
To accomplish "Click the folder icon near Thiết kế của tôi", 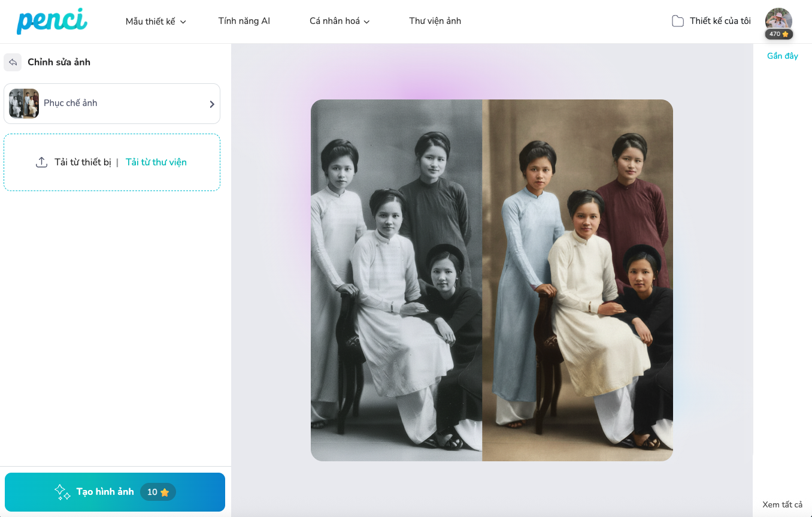I will [677, 22].
